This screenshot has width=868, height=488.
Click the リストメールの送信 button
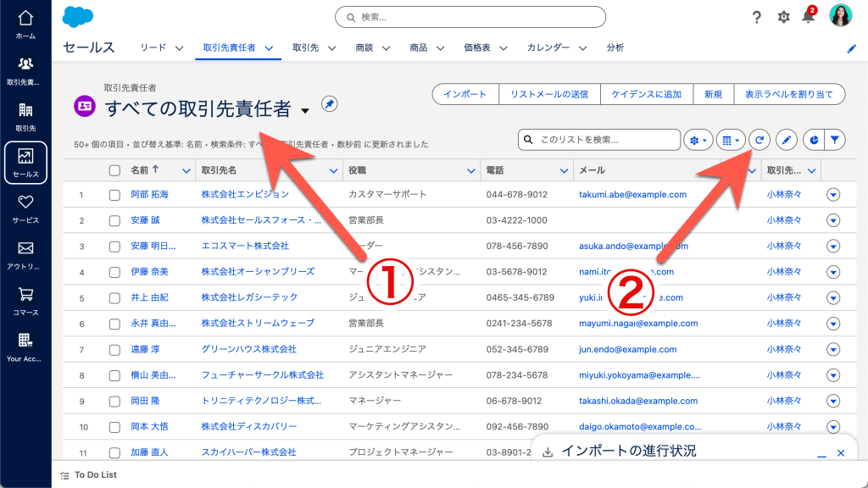(549, 94)
